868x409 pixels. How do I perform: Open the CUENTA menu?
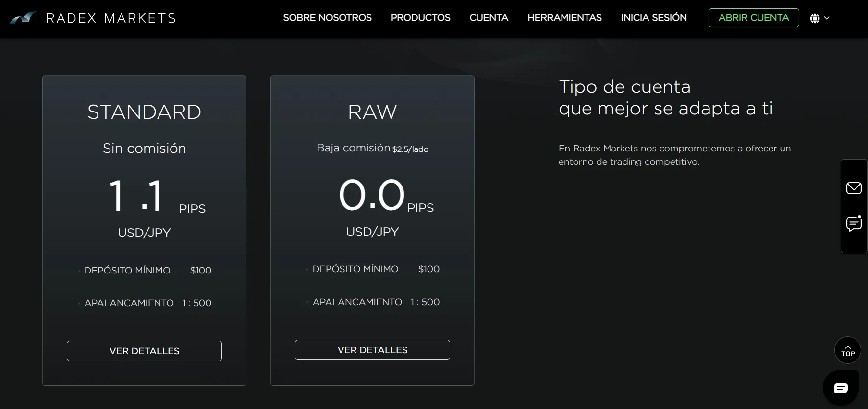coord(489,18)
